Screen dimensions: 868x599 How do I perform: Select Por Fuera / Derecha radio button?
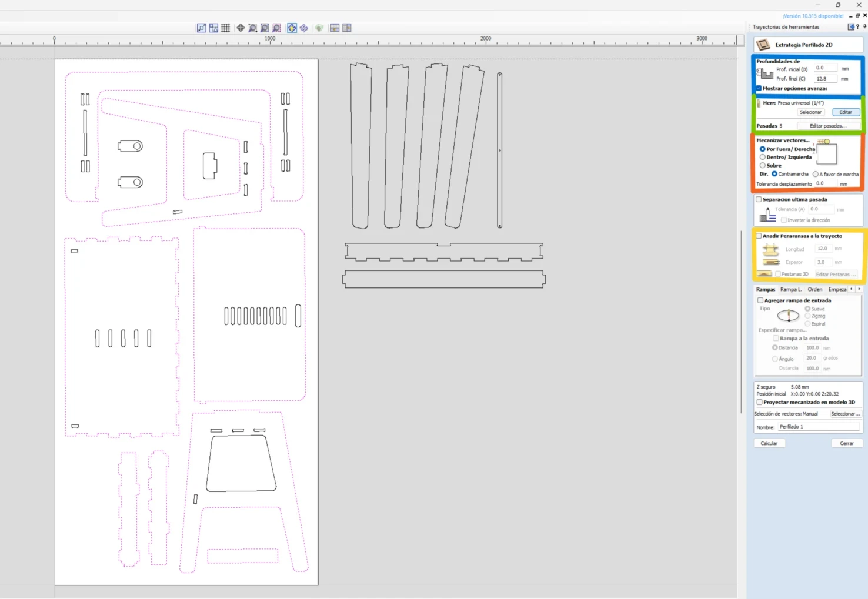pyautogui.click(x=762, y=149)
